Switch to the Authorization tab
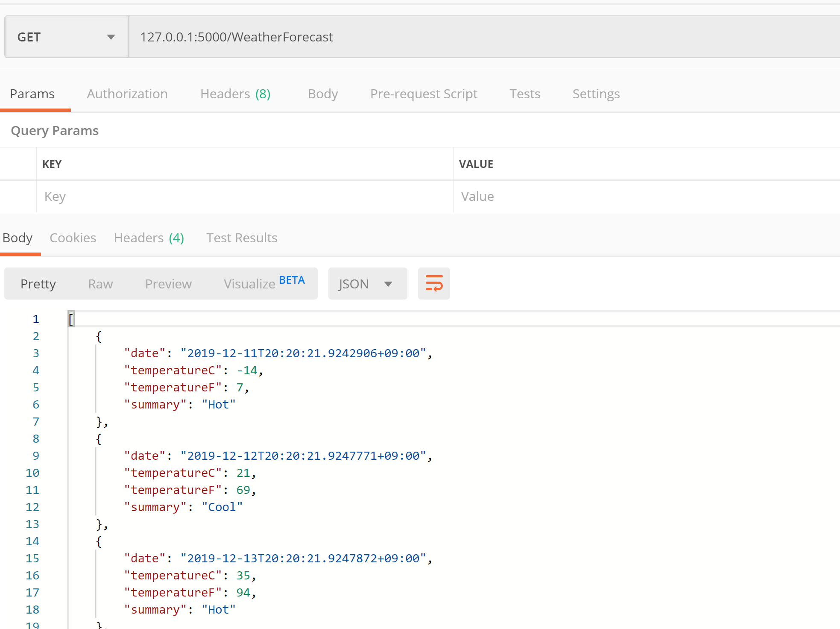 (x=127, y=94)
